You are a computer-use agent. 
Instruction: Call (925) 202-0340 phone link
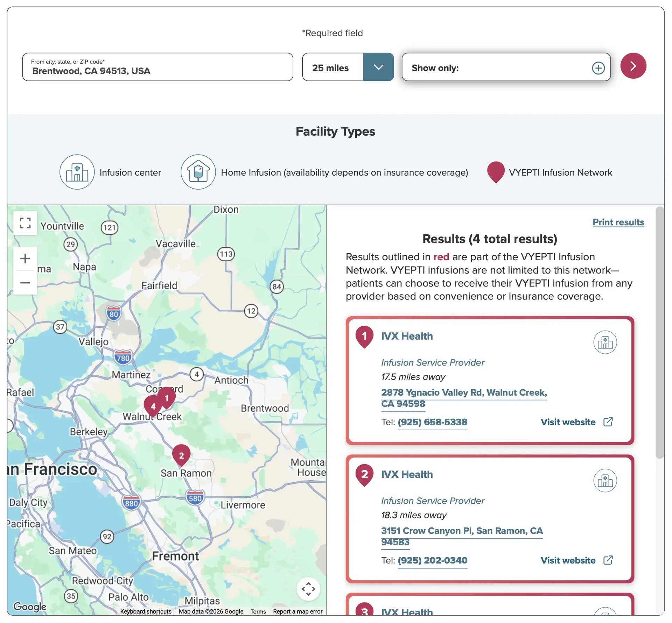coord(432,560)
